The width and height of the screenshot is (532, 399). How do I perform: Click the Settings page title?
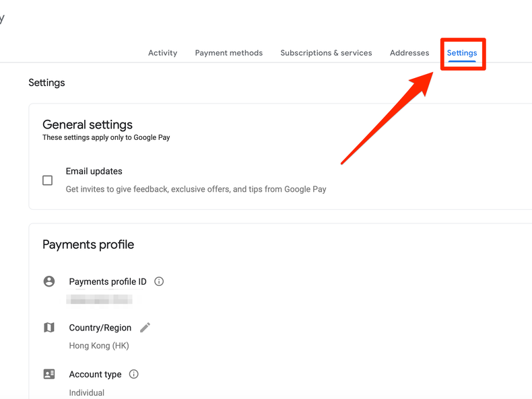point(46,83)
